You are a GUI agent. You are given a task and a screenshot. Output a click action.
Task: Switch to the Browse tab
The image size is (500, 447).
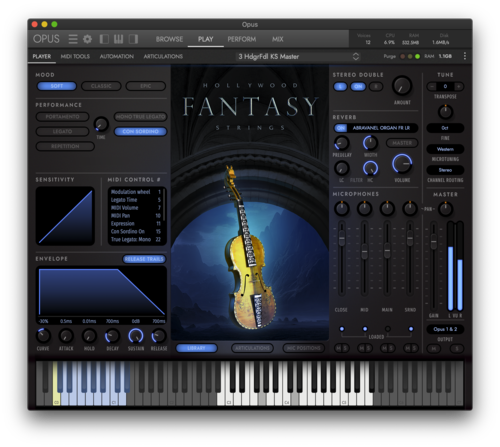tap(169, 39)
